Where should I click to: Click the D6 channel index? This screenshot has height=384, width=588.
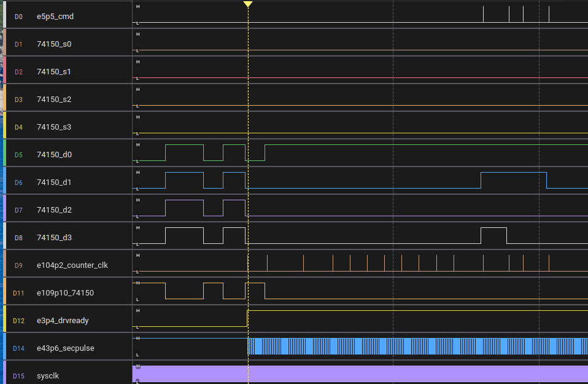tap(18, 183)
